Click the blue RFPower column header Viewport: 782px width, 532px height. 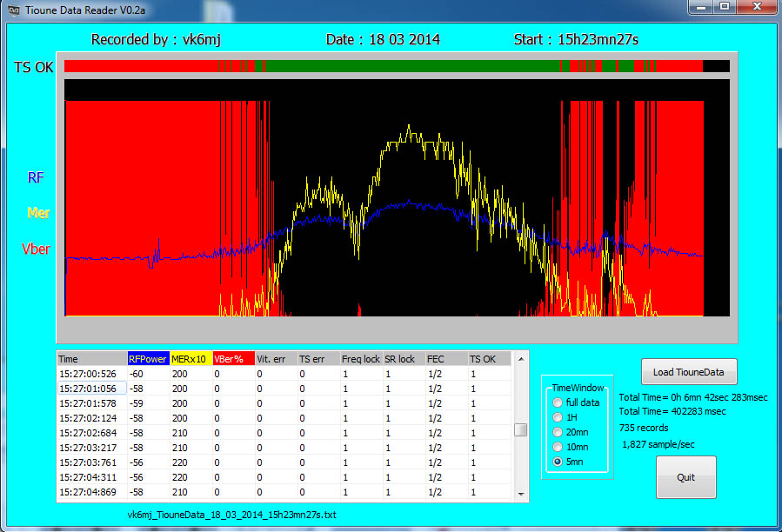point(147,359)
